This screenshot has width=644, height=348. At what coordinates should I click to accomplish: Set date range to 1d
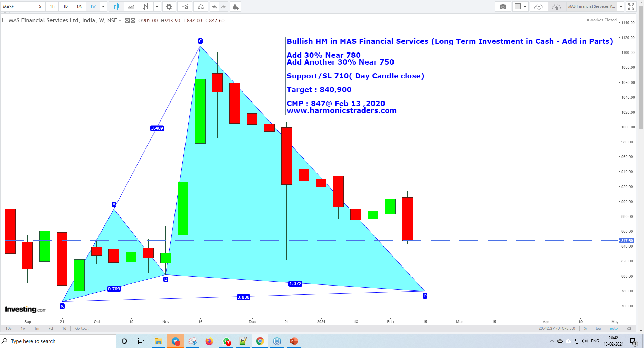click(x=64, y=328)
